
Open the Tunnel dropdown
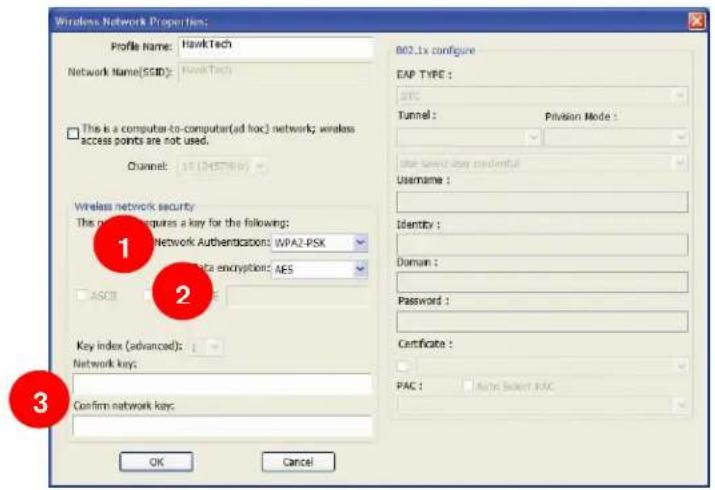click(x=468, y=137)
